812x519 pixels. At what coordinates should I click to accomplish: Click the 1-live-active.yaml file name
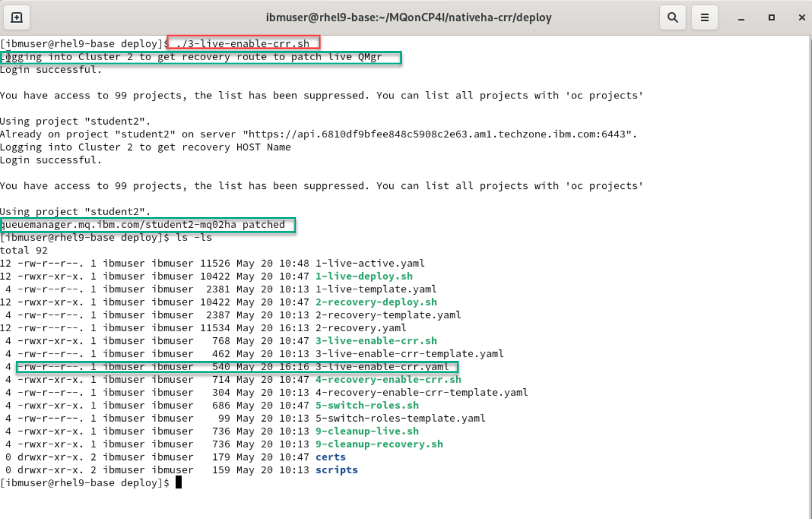[x=370, y=264]
